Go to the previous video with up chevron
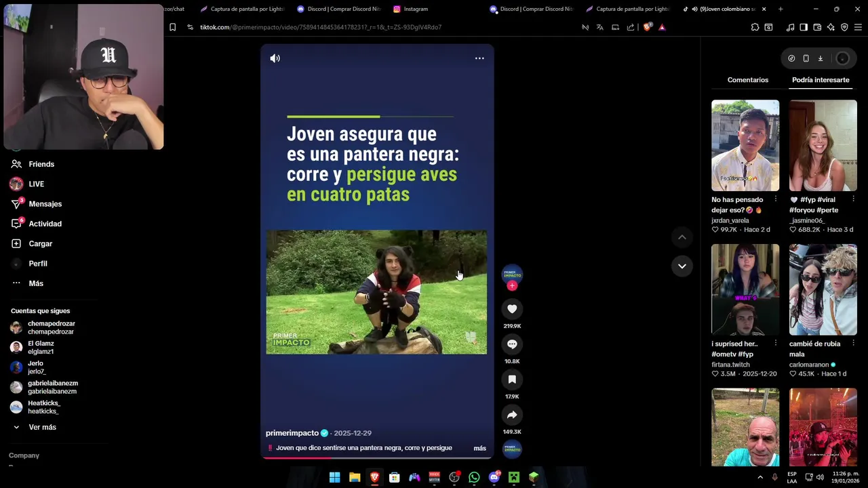Viewport: 868px width, 488px height. tap(682, 237)
